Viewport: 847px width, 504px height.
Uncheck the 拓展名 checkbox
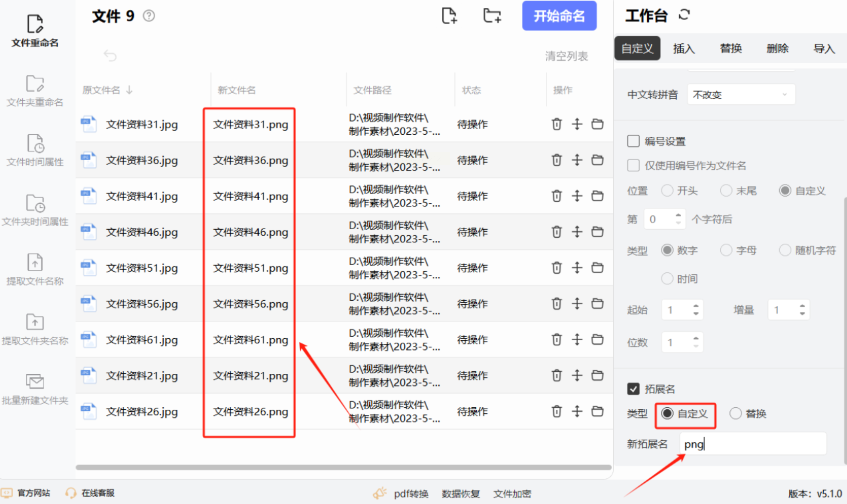pyautogui.click(x=633, y=389)
